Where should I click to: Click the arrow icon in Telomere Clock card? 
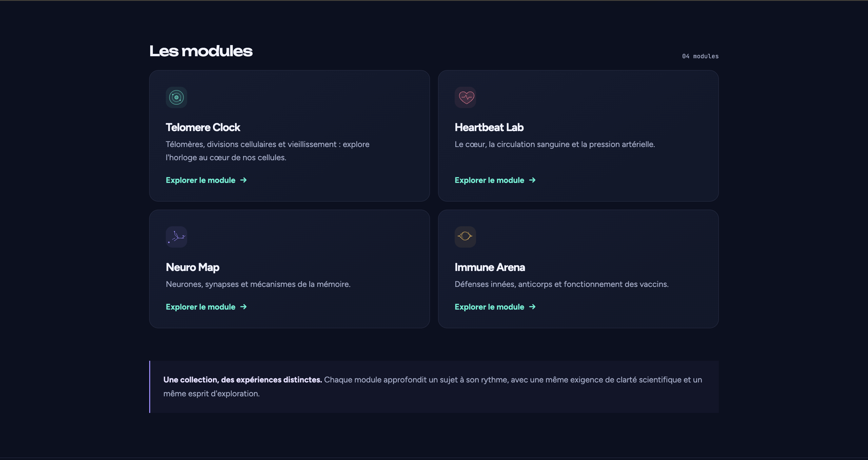243,180
